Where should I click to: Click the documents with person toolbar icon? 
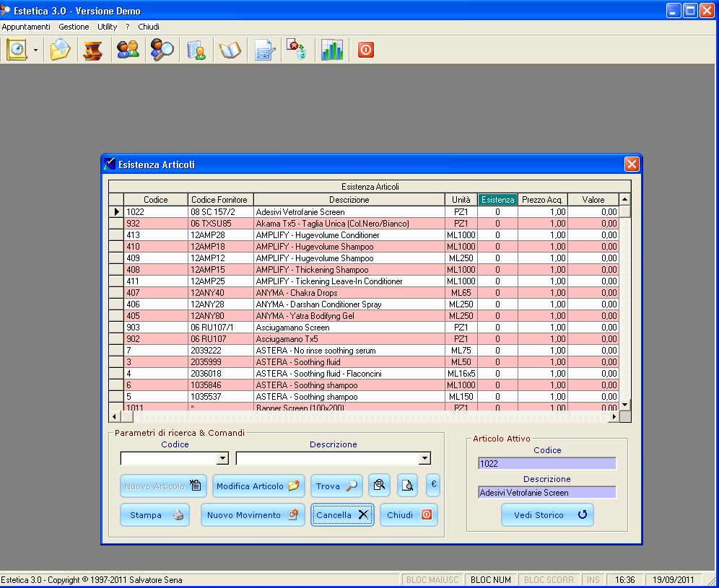[x=196, y=50]
